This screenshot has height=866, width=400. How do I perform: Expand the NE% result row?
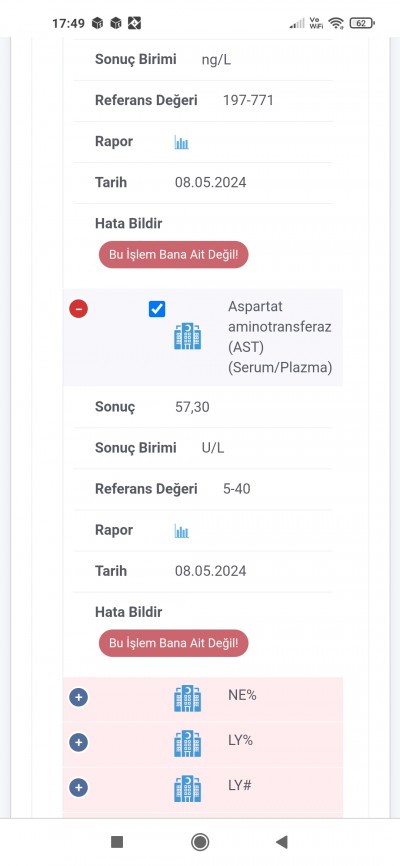[x=78, y=698]
